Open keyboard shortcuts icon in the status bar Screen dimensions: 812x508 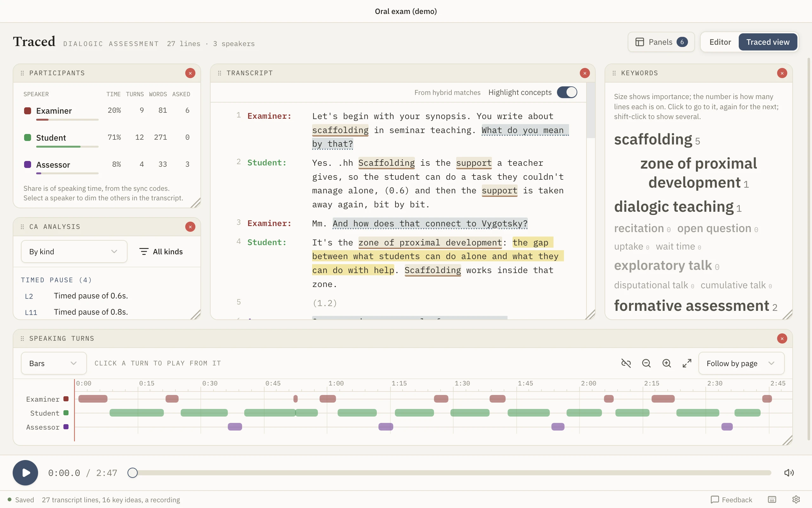pos(772,500)
